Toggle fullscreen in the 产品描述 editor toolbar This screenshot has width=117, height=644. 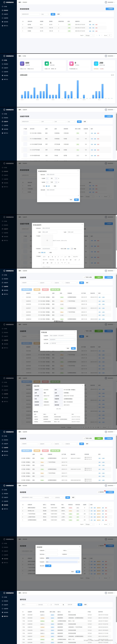click(69, 263)
